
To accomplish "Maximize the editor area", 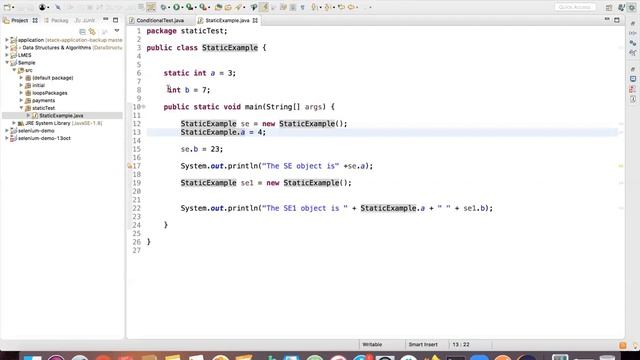I will (x=617, y=20).
